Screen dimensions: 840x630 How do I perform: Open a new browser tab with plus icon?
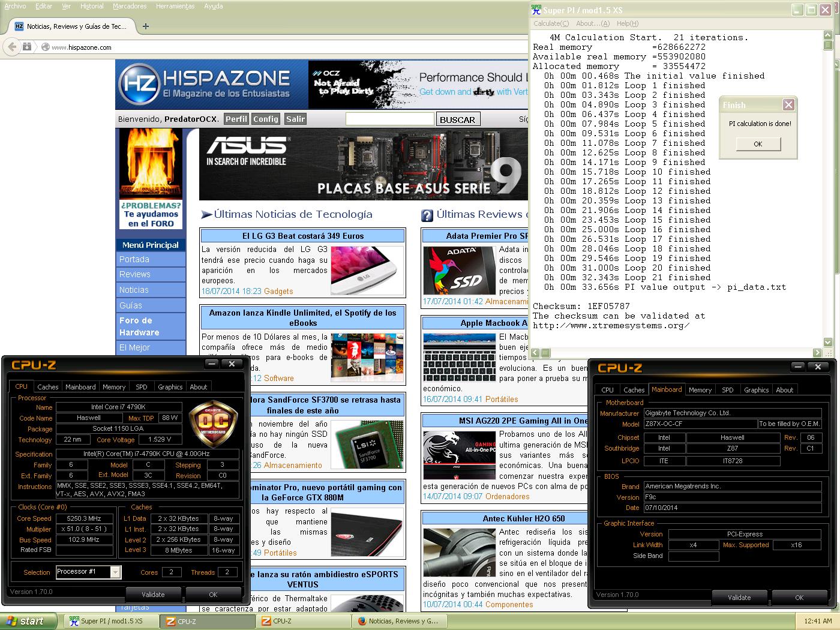[146, 26]
